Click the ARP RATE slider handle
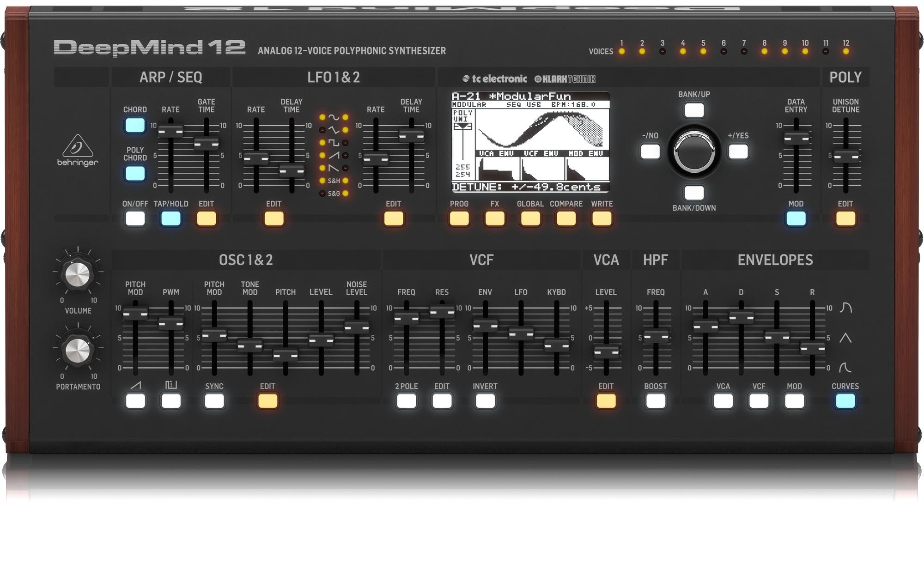The width and height of the screenshot is (924, 581). [x=171, y=131]
